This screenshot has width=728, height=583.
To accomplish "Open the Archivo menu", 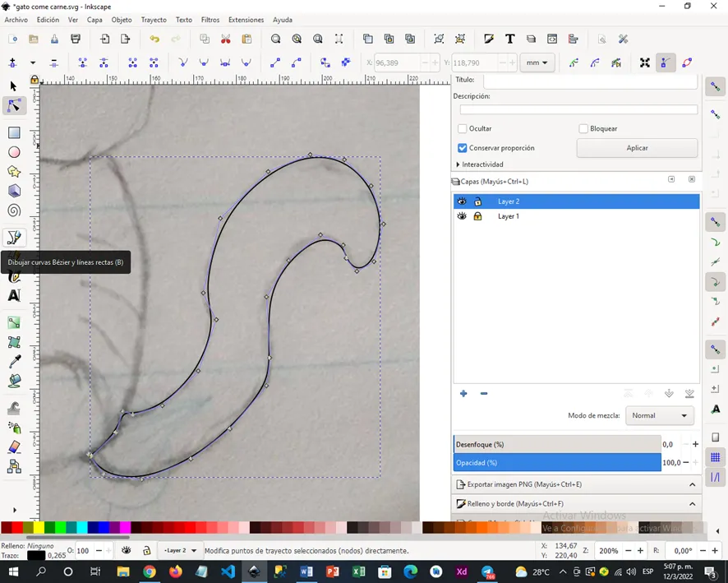I will pos(16,20).
